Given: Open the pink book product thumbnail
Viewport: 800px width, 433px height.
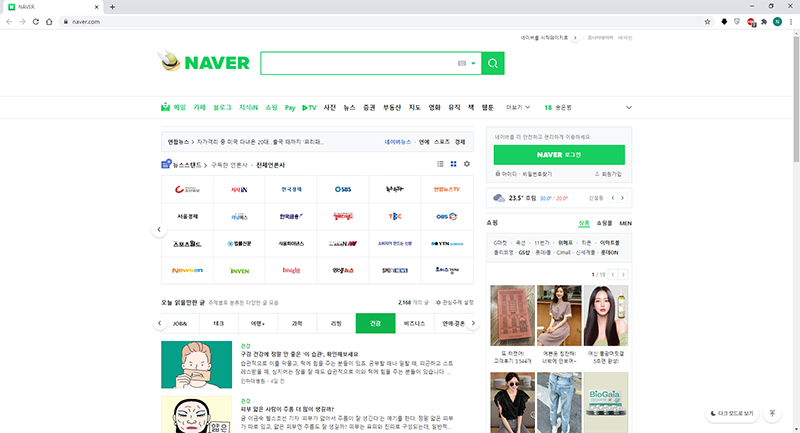Looking at the screenshot, I should coord(513,315).
